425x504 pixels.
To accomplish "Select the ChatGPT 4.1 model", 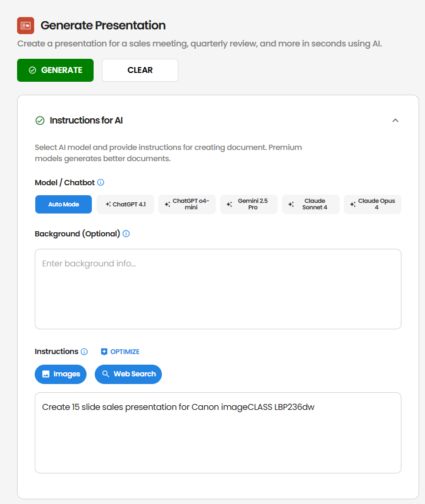I will click(125, 204).
